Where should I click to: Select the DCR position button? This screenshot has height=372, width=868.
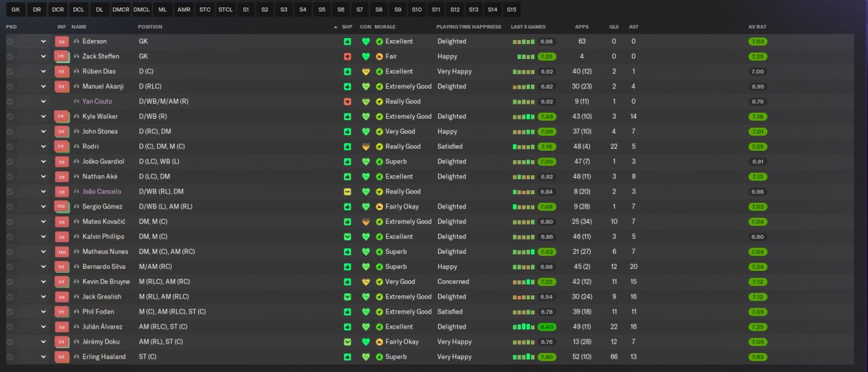[x=58, y=10]
